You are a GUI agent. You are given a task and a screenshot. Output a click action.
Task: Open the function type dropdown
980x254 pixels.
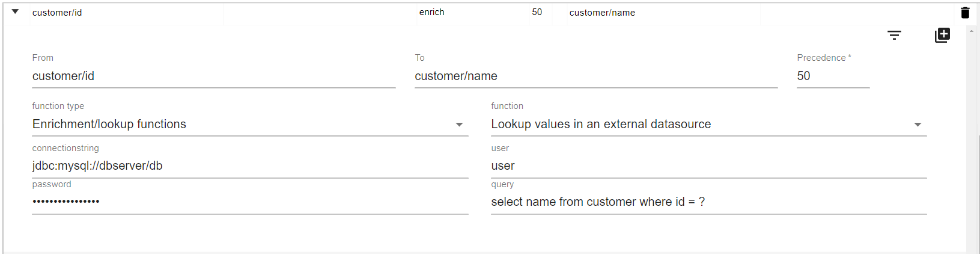click(249, 125)
